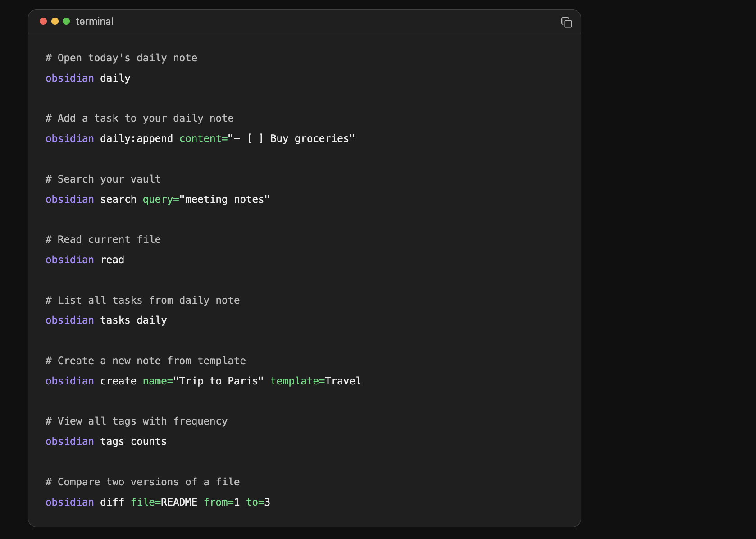The height and width of the screenshot is (539, 756).
Task: Click the 'read' command word
Action: point(112,260)
